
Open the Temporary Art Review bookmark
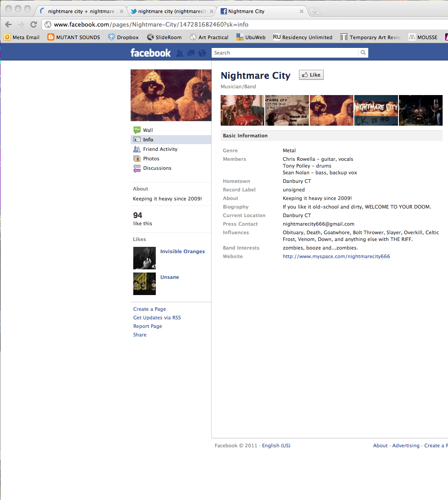point(370,37)
